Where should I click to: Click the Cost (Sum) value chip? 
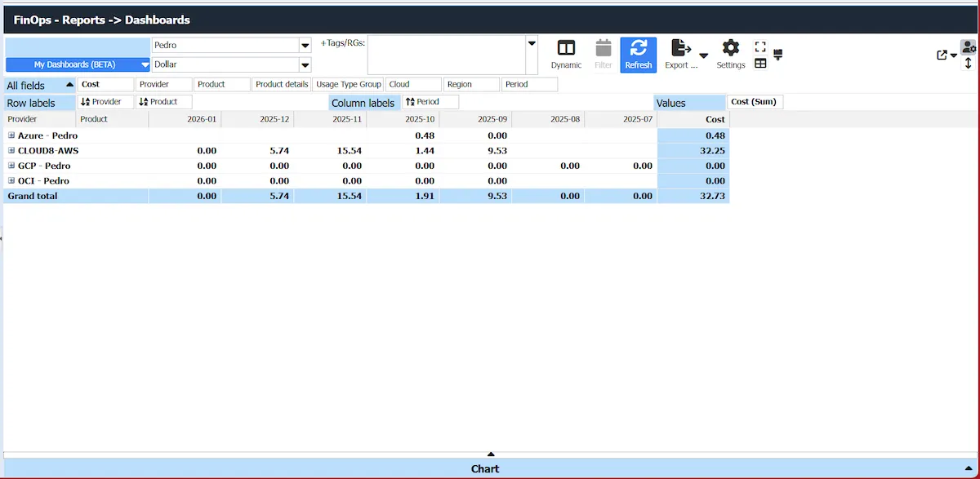(x=755, y=102)
